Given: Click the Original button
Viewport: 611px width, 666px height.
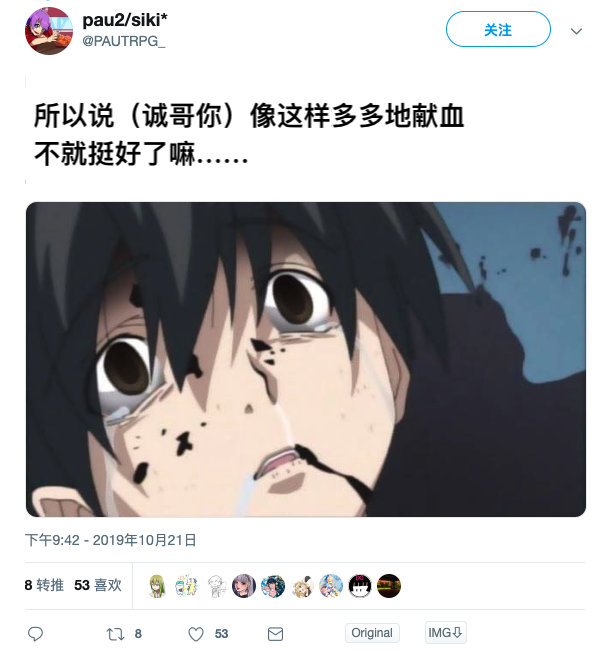Looking at the screenshot, I should 372,633.
